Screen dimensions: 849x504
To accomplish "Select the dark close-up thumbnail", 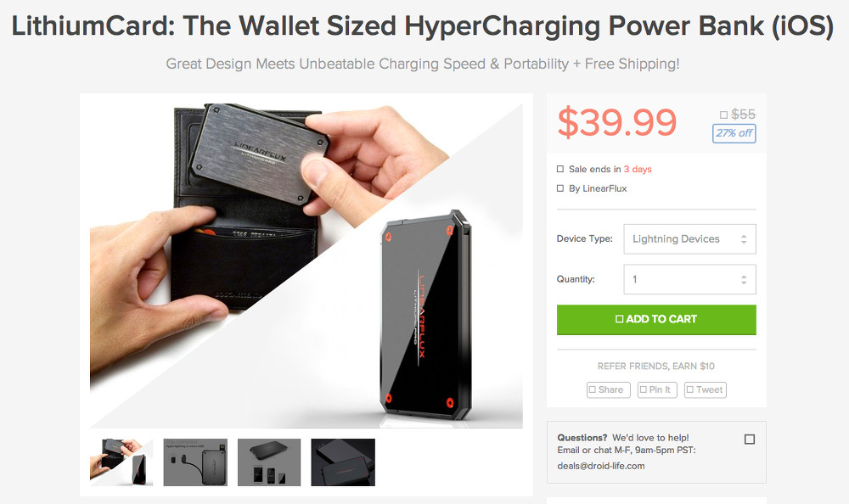I will pos(343,462).
